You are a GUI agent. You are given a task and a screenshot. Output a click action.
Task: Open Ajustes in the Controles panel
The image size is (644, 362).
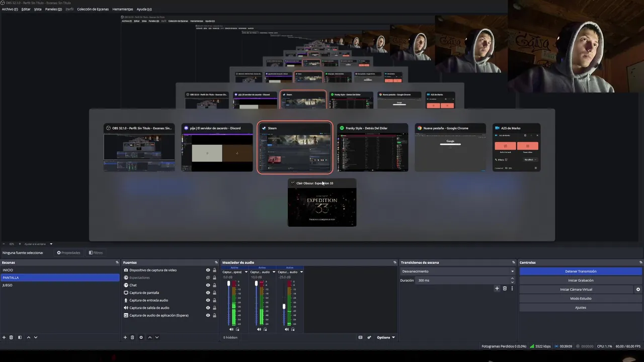[x=581, y=308]
